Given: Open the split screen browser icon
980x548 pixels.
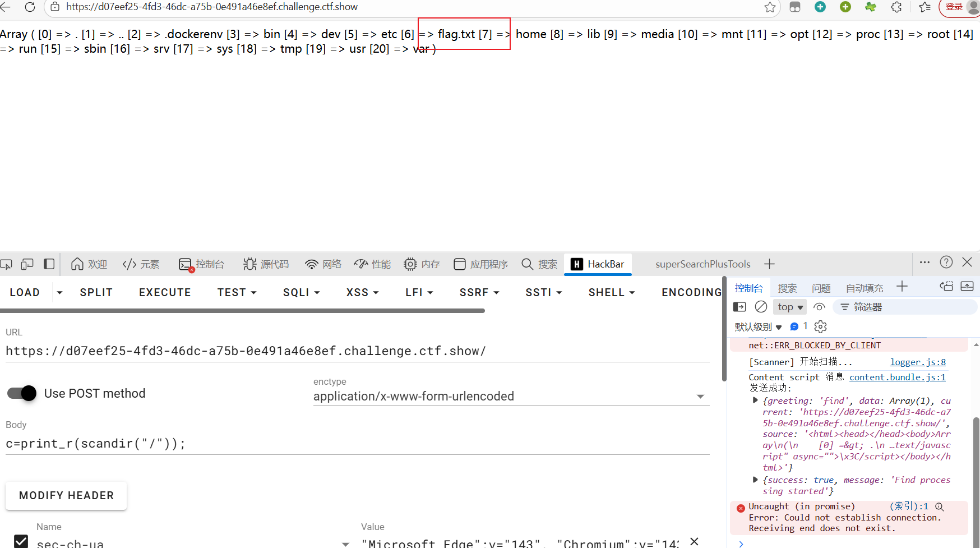Looking at the screenshot, I should coord(795,7).
